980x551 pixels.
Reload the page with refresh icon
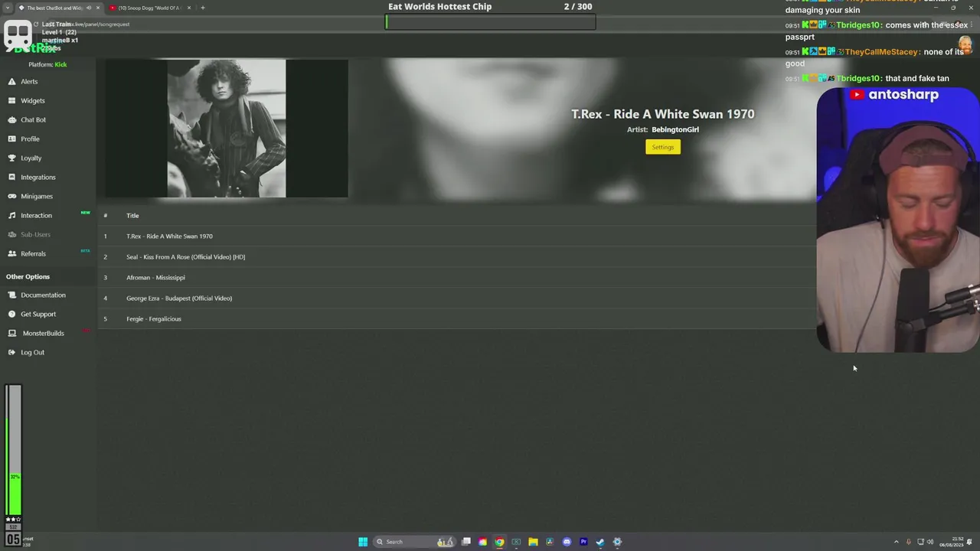pyautogui.click(x=36, y=24)
